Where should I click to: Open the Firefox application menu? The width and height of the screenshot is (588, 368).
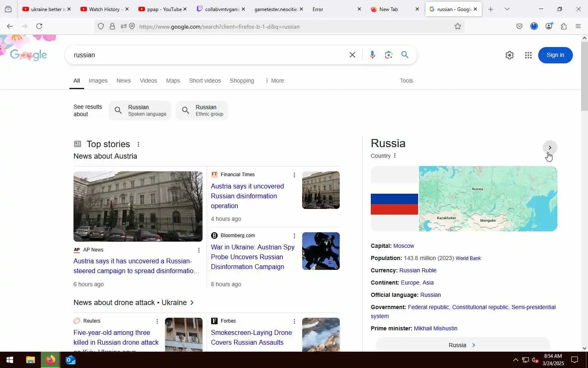[x=578, y=27]
